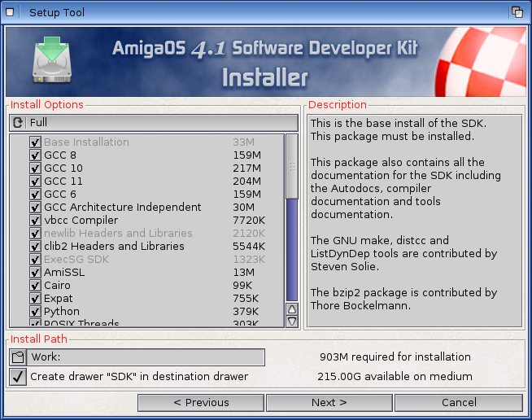The width and height of the screenshot is (532, 420).
Task: Select GCC Architecture Independent entry
Action: pos(122,208)
